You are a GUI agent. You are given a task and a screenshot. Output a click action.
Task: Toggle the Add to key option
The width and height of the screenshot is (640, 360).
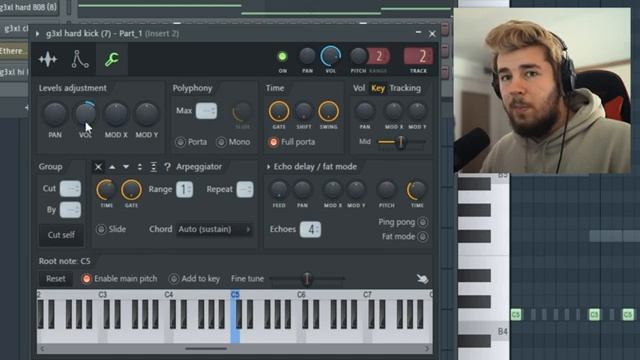(x=173, y=279)
